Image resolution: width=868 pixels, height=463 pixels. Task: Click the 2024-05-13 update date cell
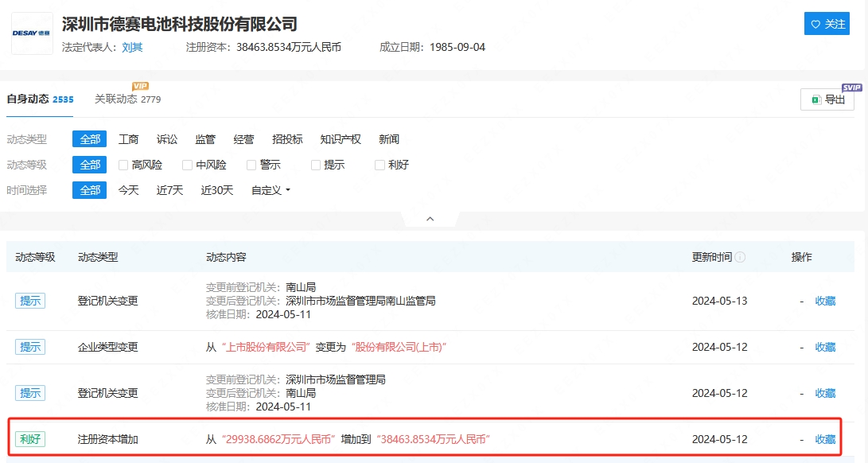tap(720, 301)
